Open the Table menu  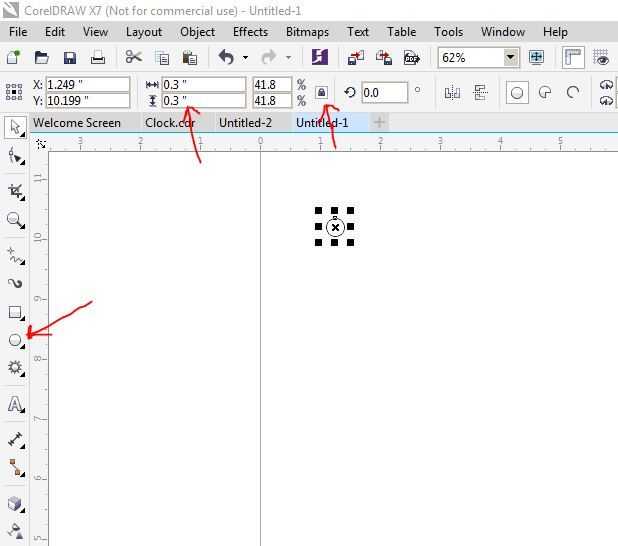(x=401, y=32)
